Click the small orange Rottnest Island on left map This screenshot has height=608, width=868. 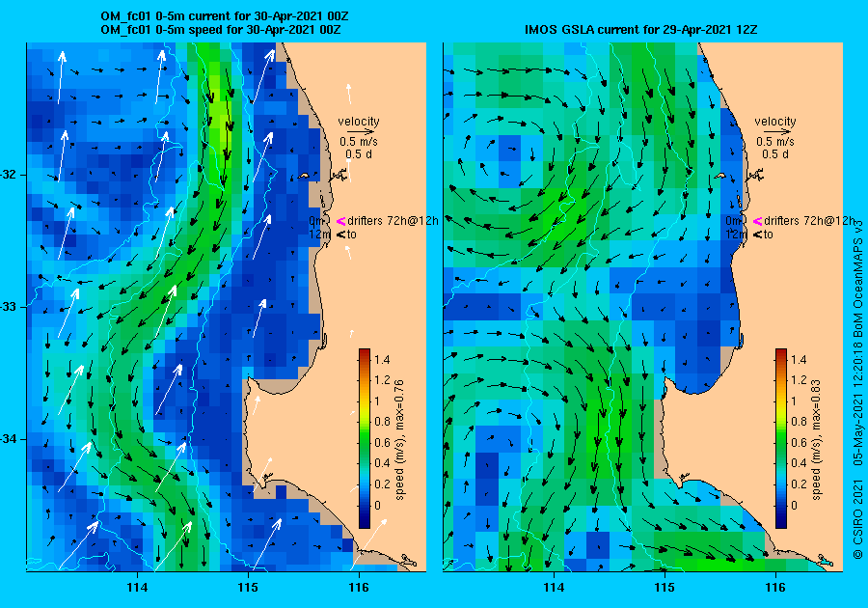304,176
